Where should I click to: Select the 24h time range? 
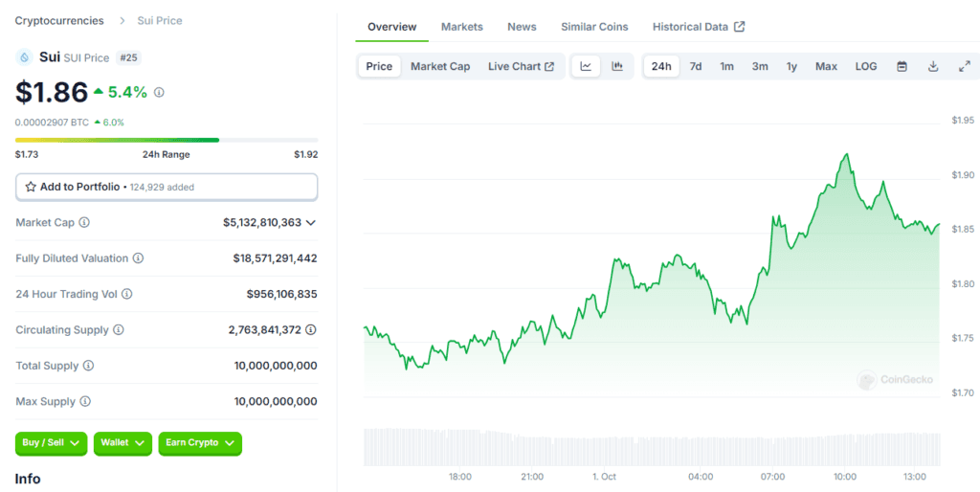661,66
